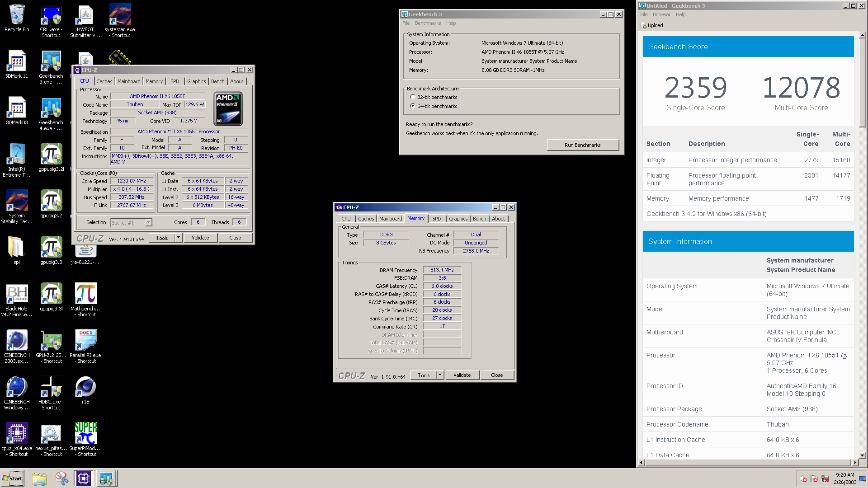Open the gppupig3.2l desktop icon
This screenshot has height=488, width=868.
pos(51,158)
